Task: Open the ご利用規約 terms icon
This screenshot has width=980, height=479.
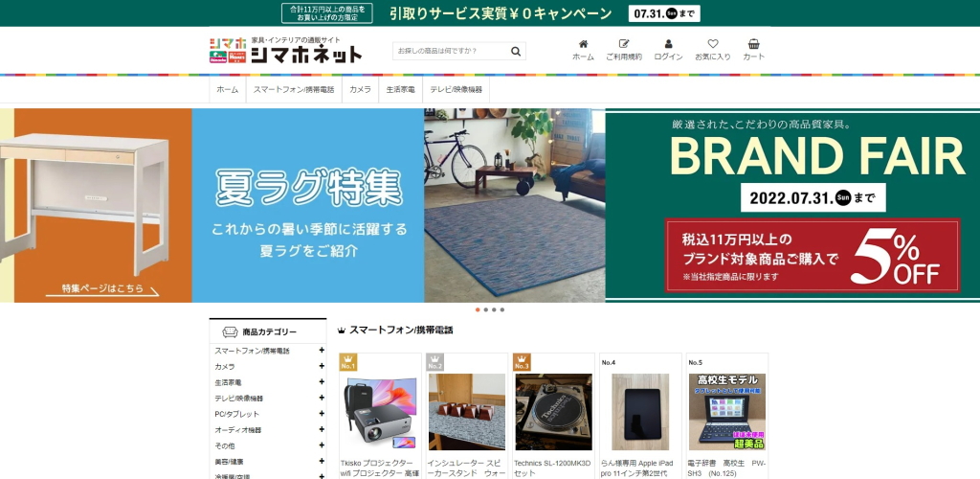Action: point(623,44)
